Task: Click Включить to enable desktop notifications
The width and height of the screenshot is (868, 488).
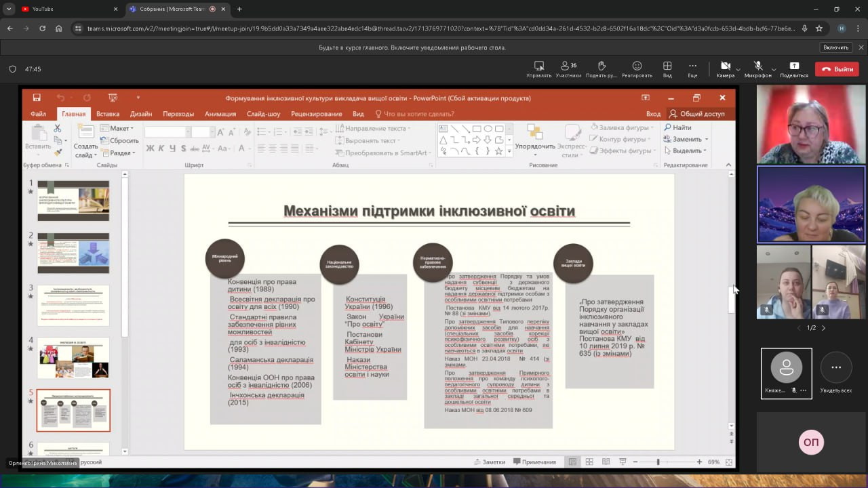Action: pyautogui.click(x=835, y=47)
